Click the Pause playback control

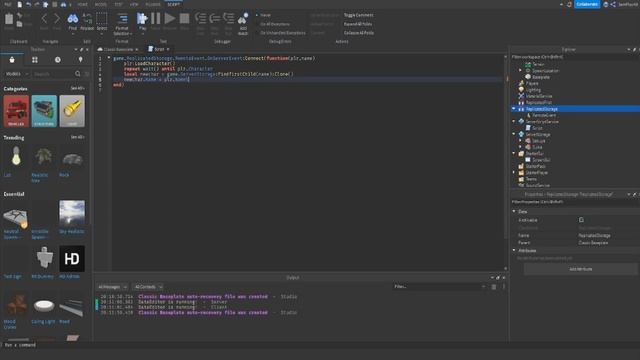(156, 18)
